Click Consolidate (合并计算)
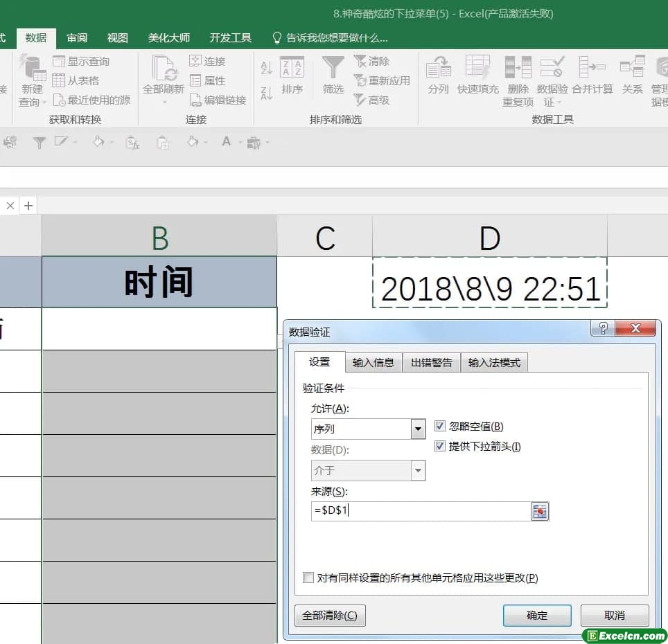 point(592,75)
